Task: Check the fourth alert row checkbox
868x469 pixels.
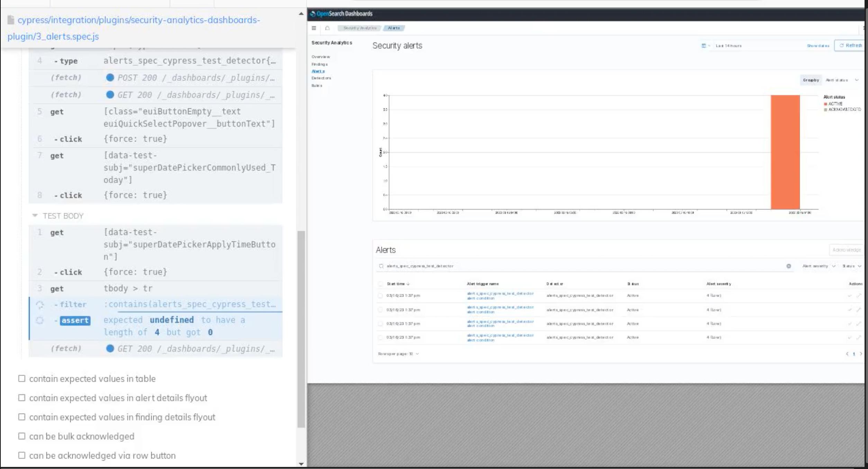Action: point(380,337)
